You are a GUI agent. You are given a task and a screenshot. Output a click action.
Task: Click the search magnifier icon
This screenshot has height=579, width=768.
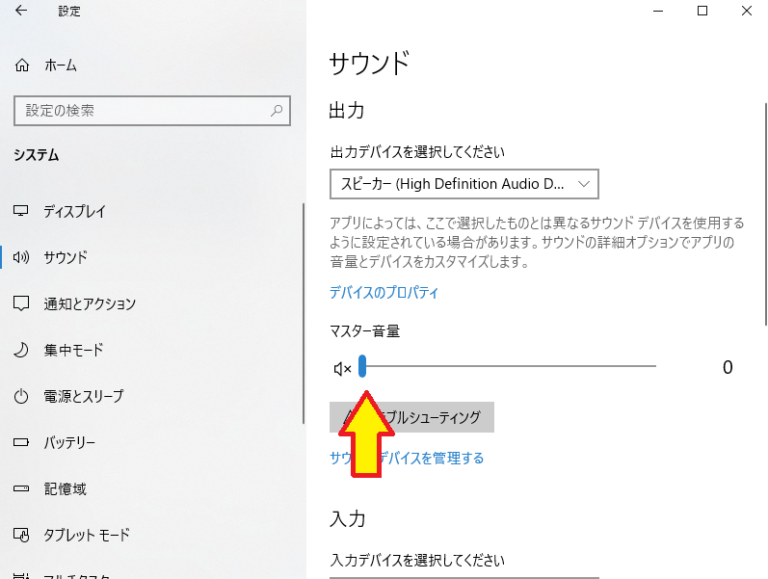tap(277, 111)
